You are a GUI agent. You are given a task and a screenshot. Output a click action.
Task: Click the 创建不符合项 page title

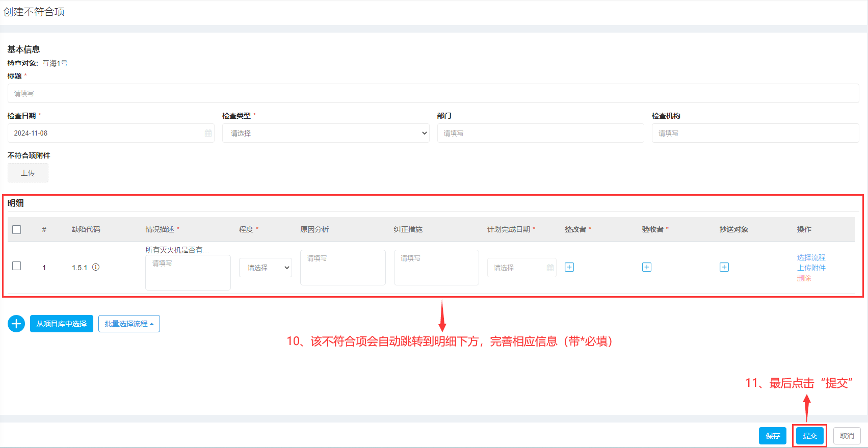[x=34, y=12]
